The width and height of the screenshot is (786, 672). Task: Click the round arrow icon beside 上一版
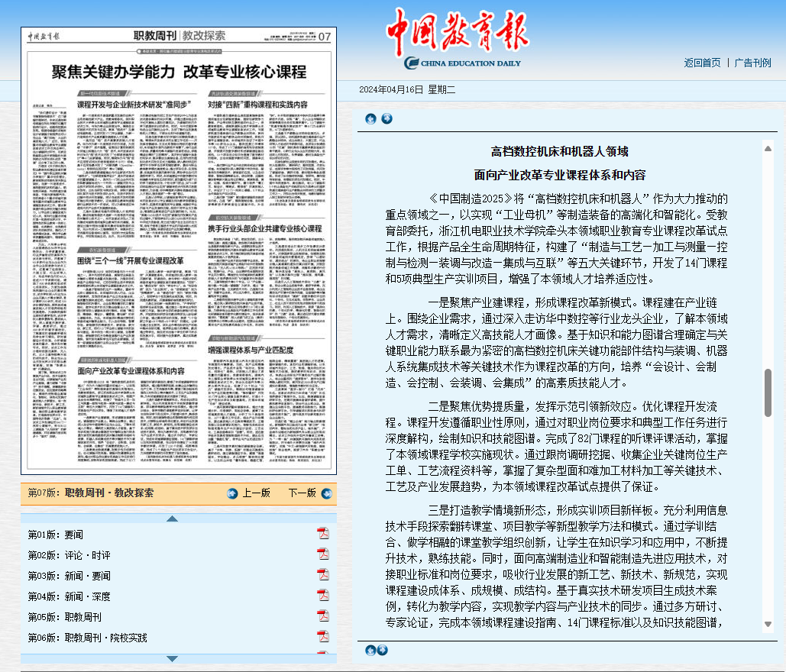click(x=233, y=493)
